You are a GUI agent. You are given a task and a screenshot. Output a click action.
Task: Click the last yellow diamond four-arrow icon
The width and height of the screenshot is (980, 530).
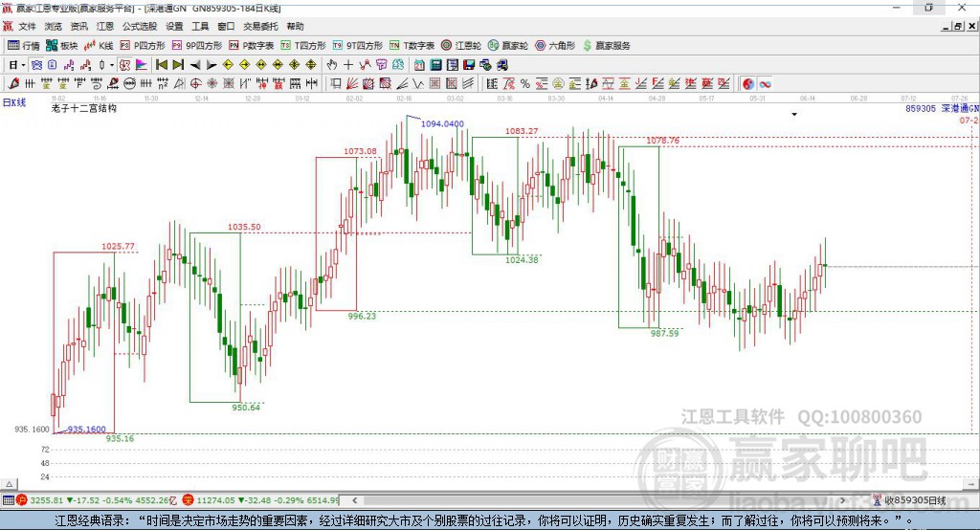coord(311,65)
